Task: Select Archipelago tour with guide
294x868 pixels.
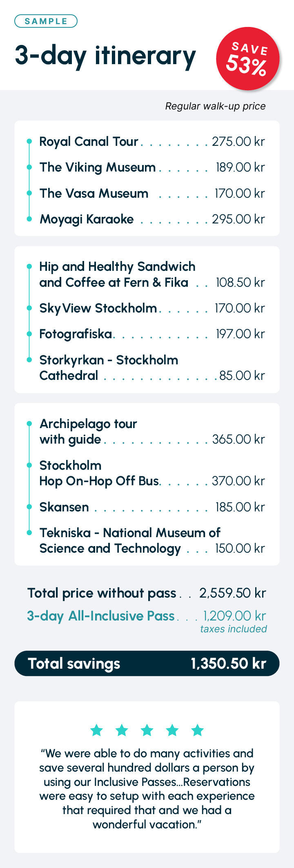Action: click(x=152, y=431)
